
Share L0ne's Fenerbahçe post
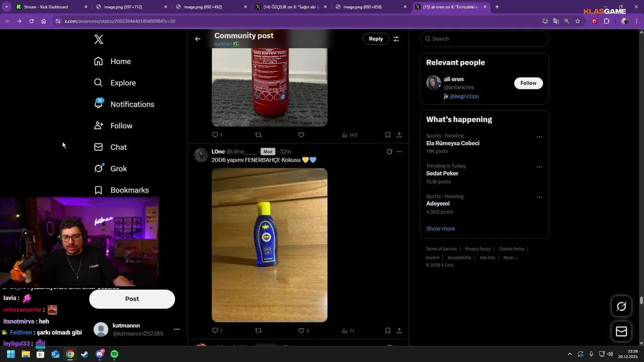pyautogui.click(x=399, y=330)
